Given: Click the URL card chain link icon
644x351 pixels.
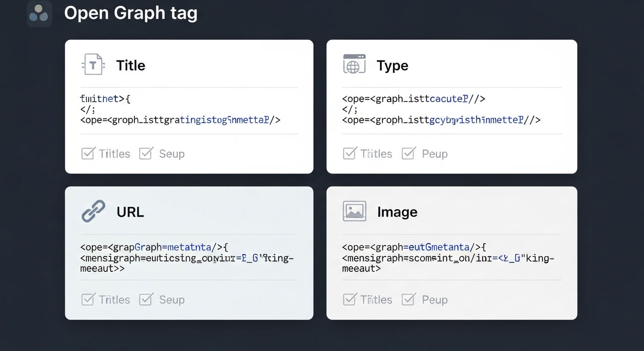Looking at the screenshot, I should (93, 211).
